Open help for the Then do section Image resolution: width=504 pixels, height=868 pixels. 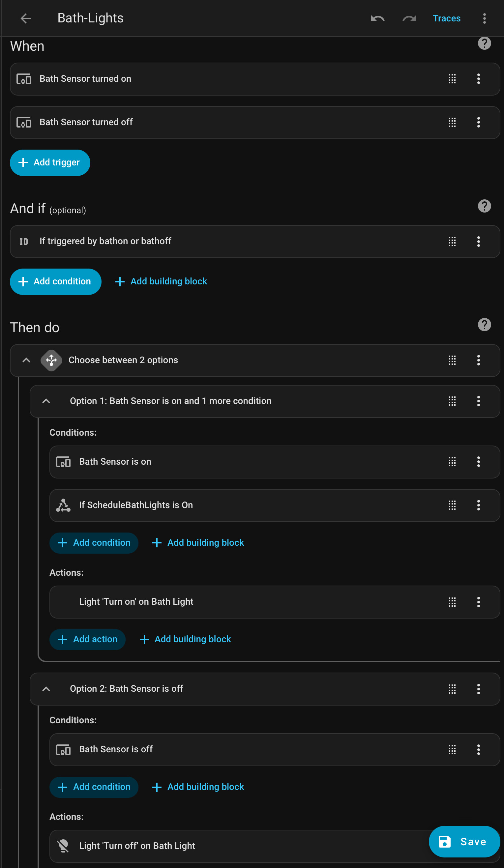coord(484,325)
